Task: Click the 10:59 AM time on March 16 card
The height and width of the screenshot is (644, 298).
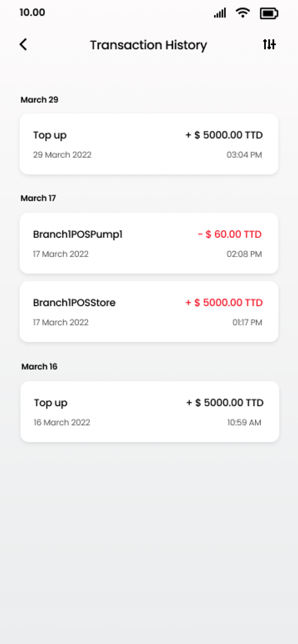Action: [x=244, y=422]
